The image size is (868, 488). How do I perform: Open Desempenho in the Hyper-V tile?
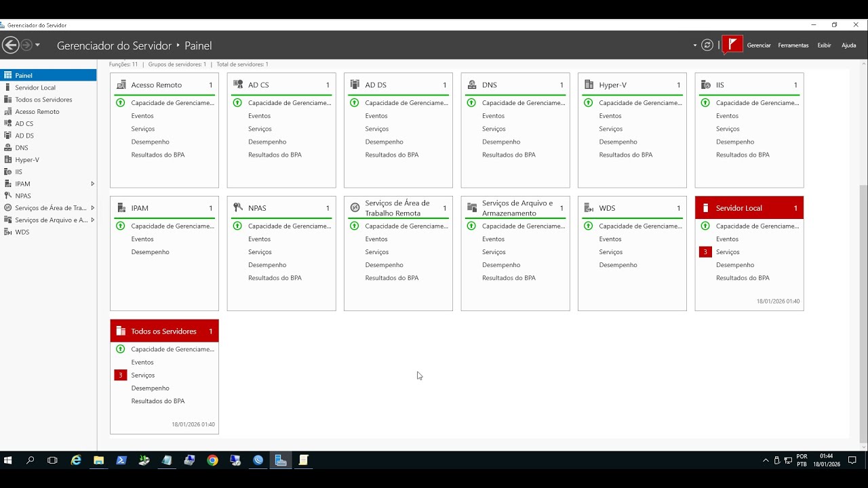pyautogui.click(x=618, y=142)
